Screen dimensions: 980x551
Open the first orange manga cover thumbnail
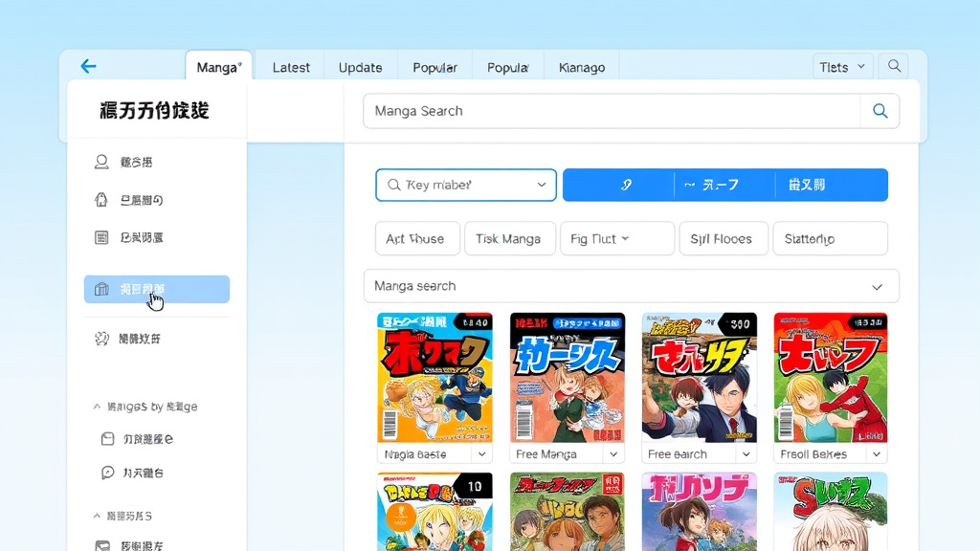click(435, 377)
